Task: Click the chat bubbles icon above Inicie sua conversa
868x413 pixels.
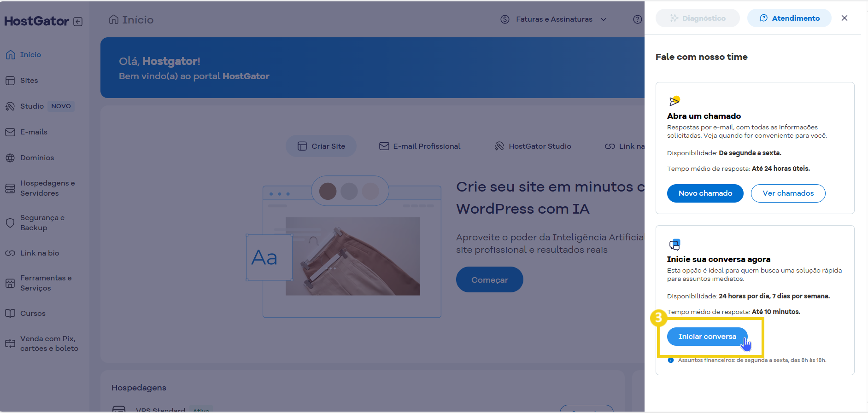Action: click(674, 244)
